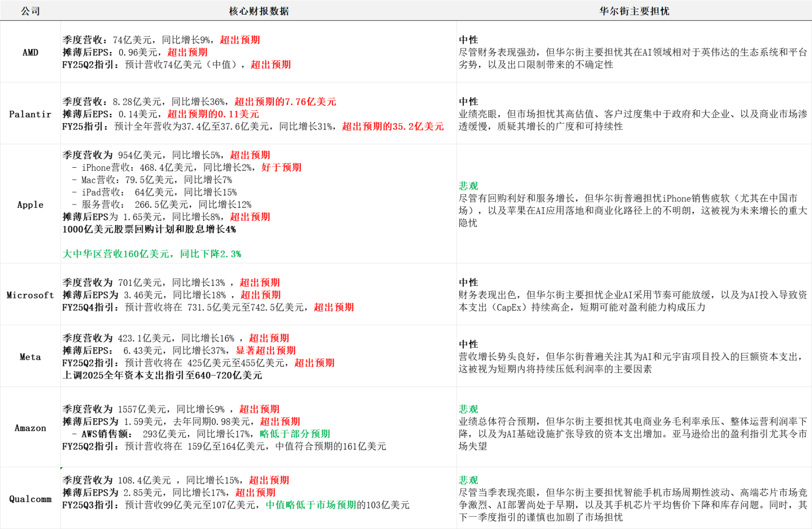
Task: Select the Apple company cell
Action: click(x=30, y=204)
